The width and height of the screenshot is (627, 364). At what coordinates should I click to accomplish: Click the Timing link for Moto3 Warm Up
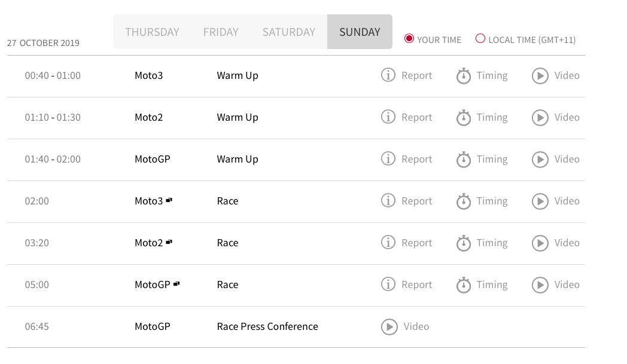tap(492, 75)
